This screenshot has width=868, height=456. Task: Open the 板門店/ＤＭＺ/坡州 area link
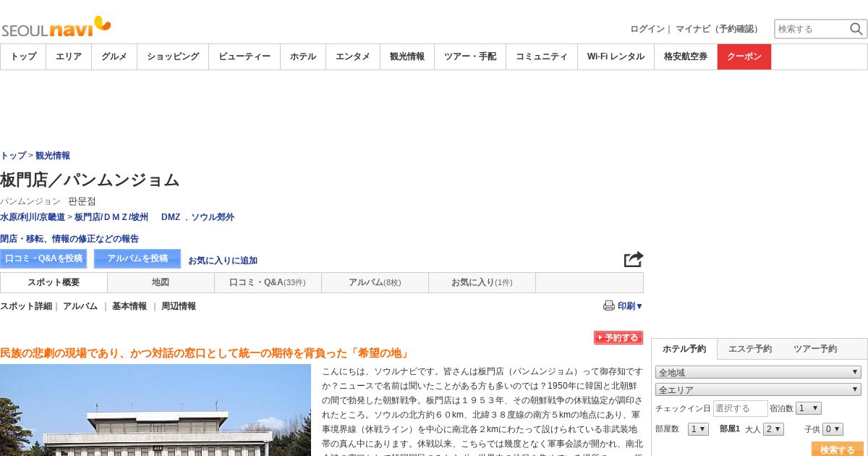[111, 217]
